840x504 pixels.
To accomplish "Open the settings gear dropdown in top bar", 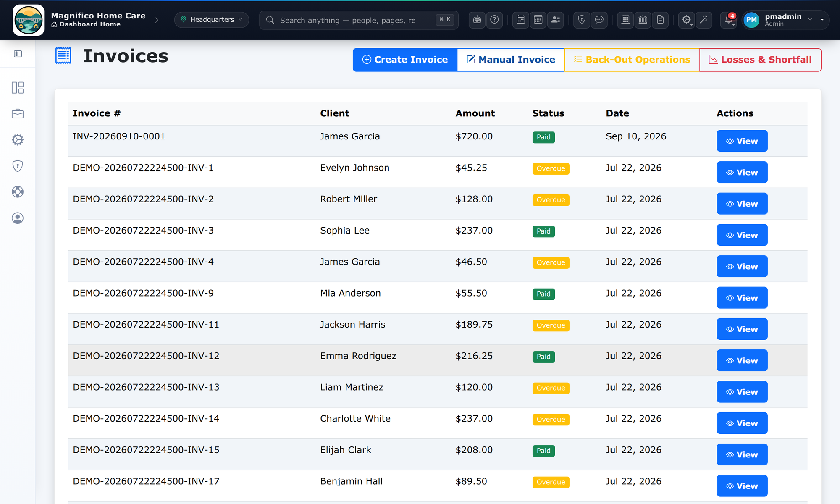I will (687, 20).
